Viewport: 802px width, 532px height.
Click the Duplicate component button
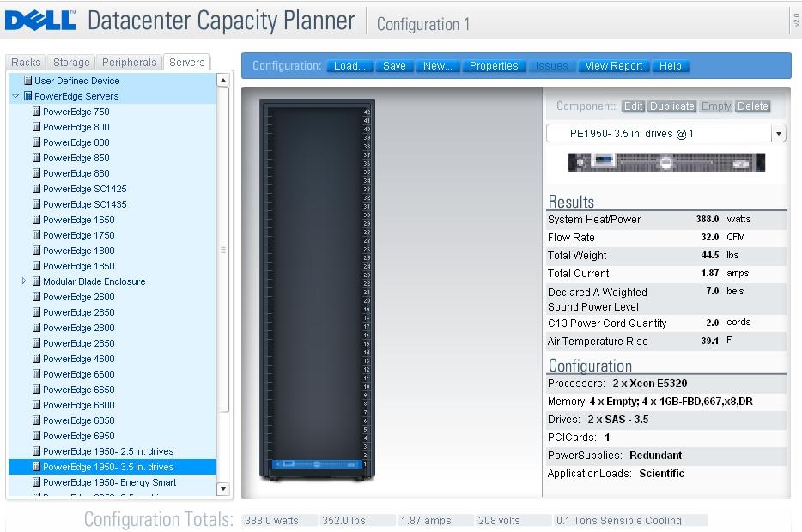click(x=671, y=106)
